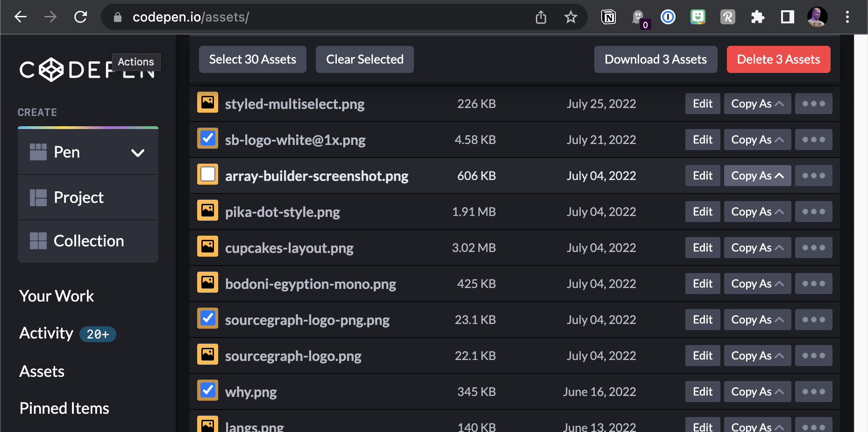This screenshot has height=432, width=868.
Task: Open Your Work in the sidebar
Action: click(x=56, y=295)
